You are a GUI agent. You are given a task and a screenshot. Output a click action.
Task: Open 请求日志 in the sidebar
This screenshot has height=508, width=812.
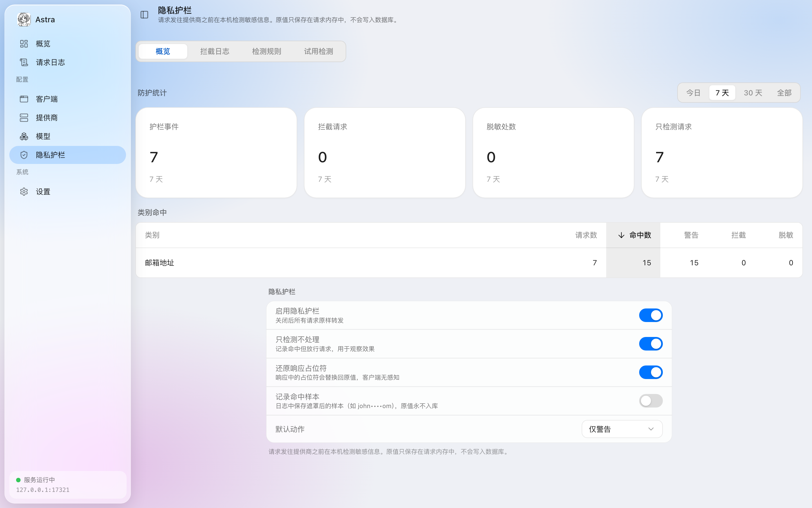67,62
